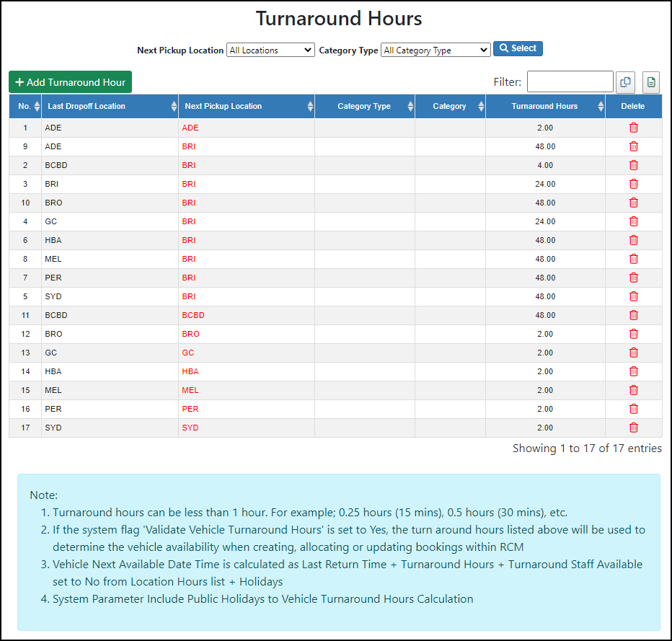Click 4.00 turnaround hours value
This screenshot has height=641, width=672.
tap(545, 165)
